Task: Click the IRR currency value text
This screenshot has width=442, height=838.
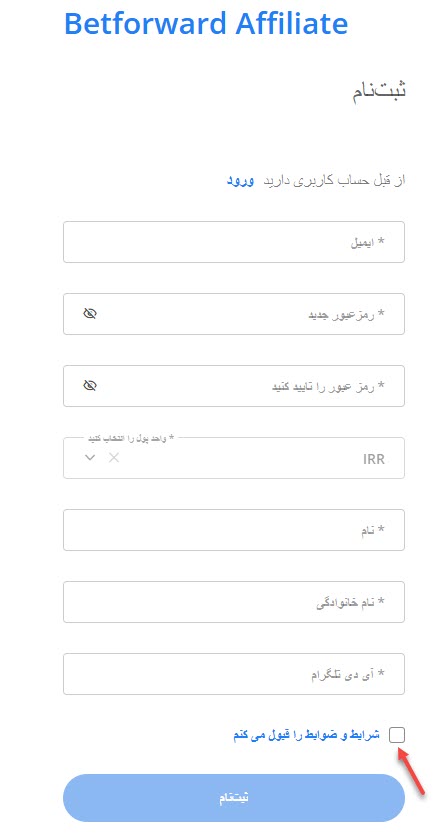Action: 374,459
